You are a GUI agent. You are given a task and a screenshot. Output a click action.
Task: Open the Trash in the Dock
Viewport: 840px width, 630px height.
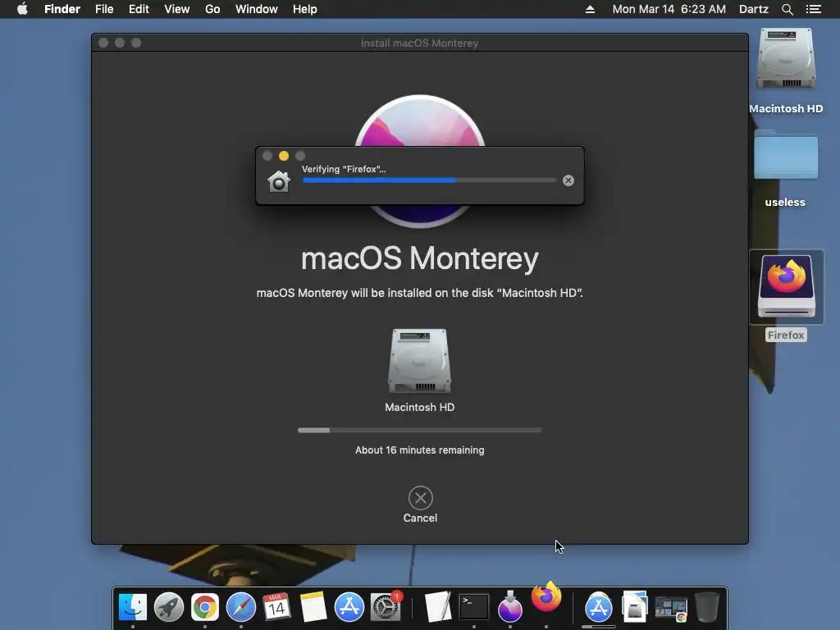point(707,608)
